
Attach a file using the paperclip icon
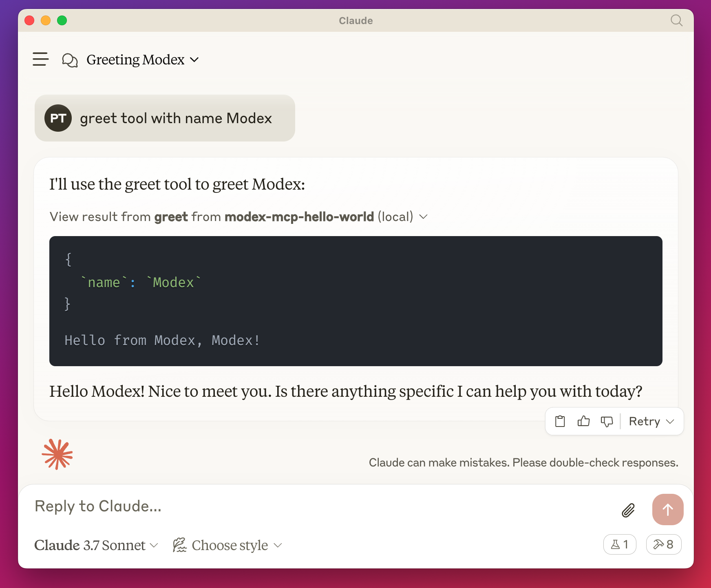coord(628,510)
